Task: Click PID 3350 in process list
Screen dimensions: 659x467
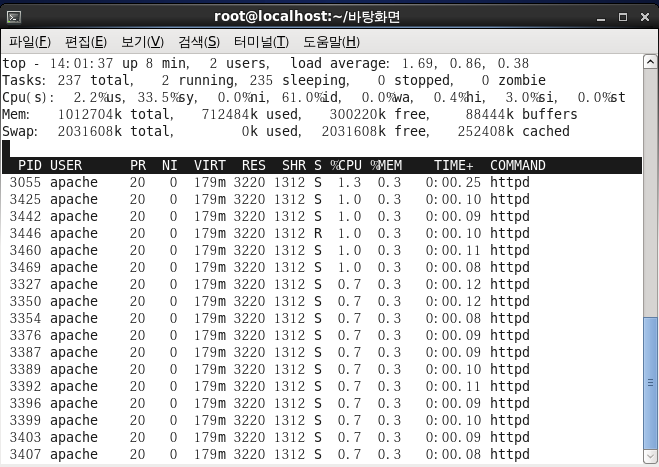Action: pos(25,301)
